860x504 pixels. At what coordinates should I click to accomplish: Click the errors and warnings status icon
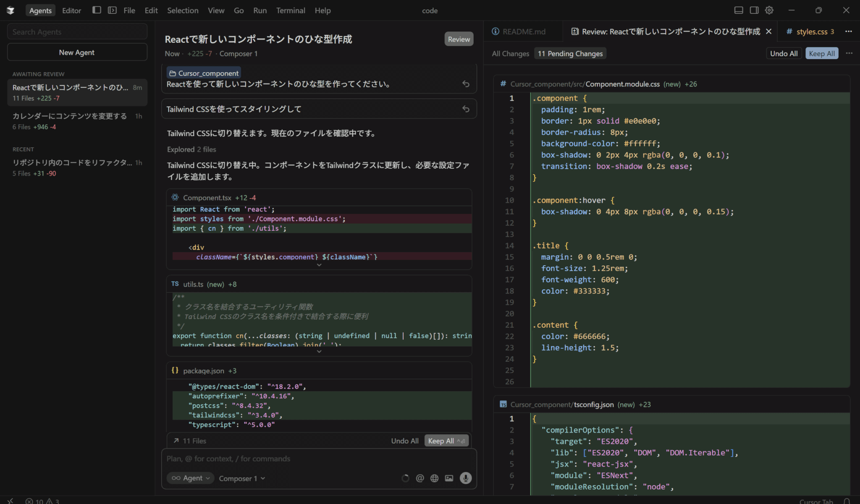click(42, 501)
